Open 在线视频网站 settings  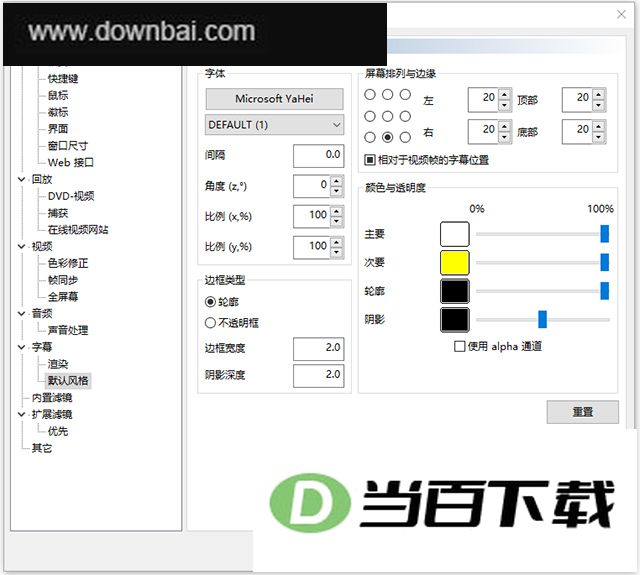(78, 229)
